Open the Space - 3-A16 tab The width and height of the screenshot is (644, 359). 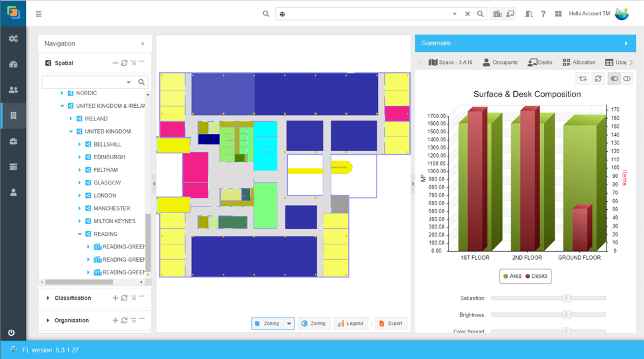450,63
